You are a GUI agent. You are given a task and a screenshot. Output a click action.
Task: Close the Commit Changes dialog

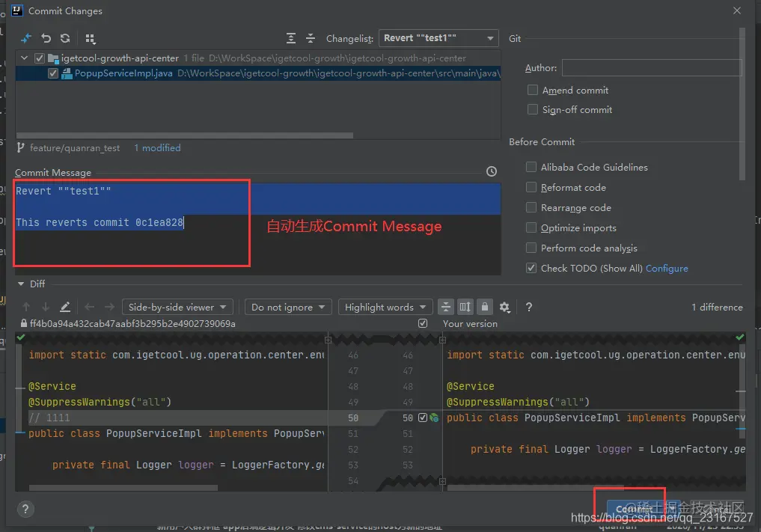click(x=737, y=10)
